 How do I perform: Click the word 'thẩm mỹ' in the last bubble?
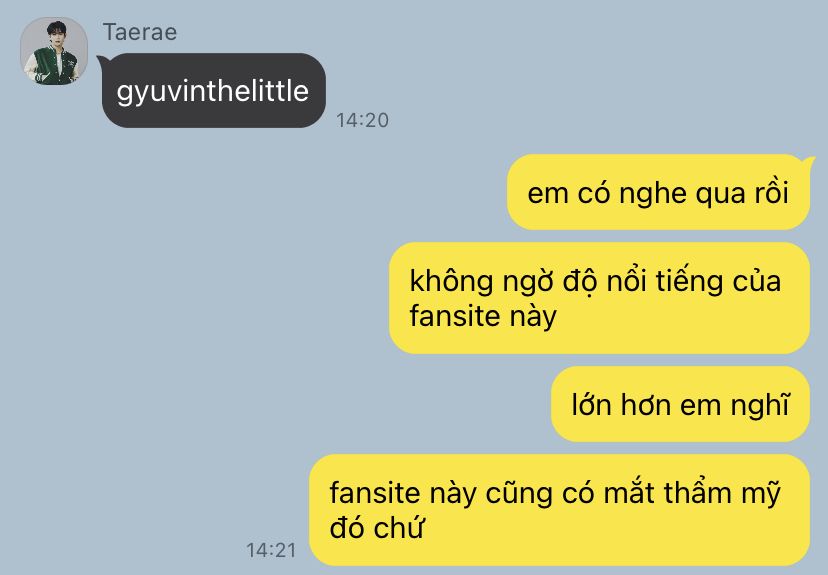point(721,493)
